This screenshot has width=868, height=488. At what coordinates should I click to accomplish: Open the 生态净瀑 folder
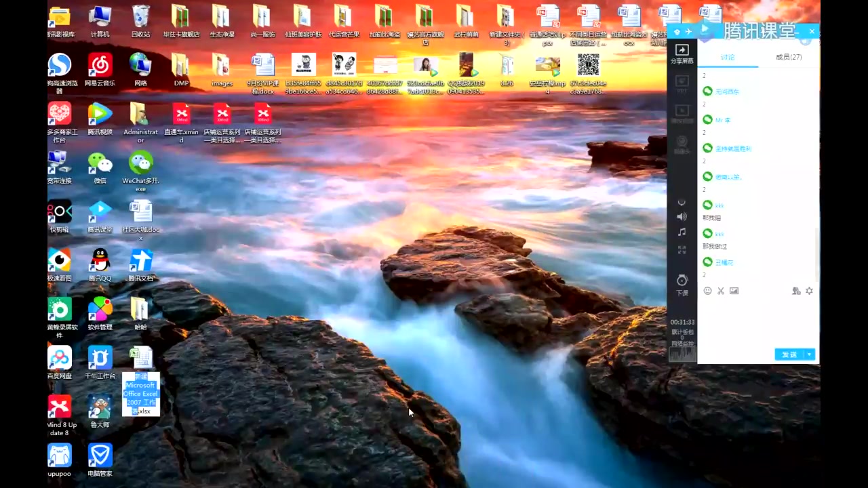pos(222,21)
